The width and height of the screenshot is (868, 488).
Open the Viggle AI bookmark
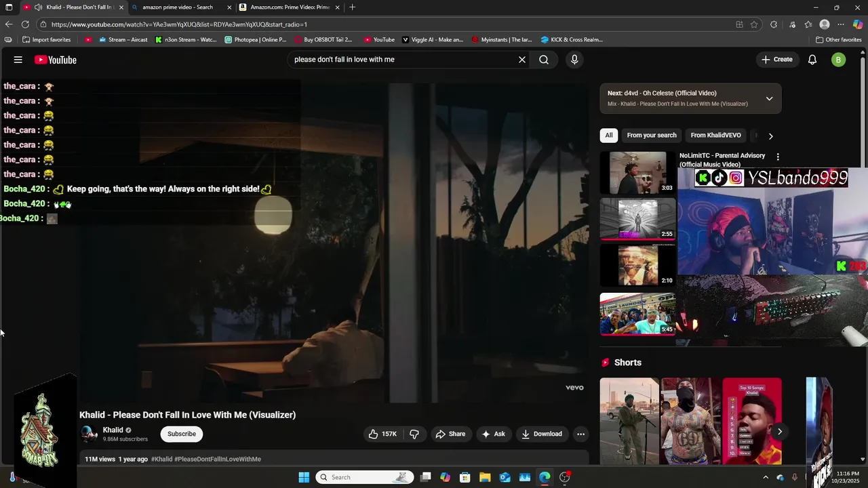click(433, 39)
